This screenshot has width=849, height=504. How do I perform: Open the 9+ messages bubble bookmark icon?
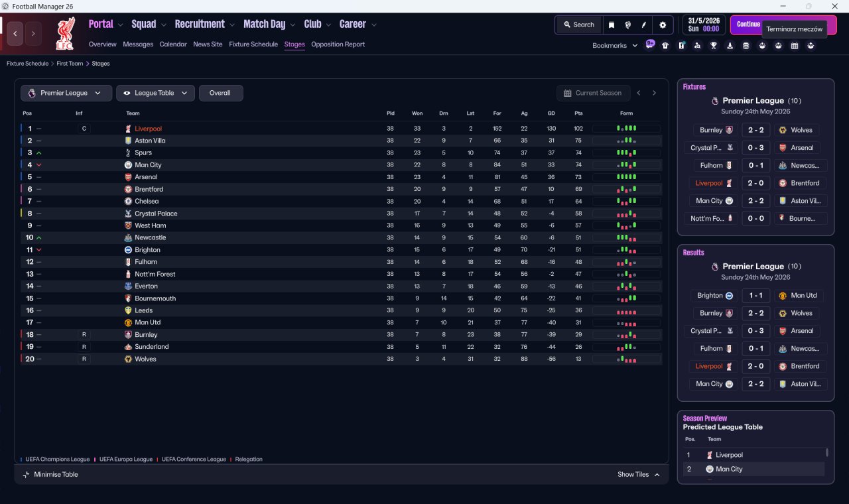tap(650, 45)
